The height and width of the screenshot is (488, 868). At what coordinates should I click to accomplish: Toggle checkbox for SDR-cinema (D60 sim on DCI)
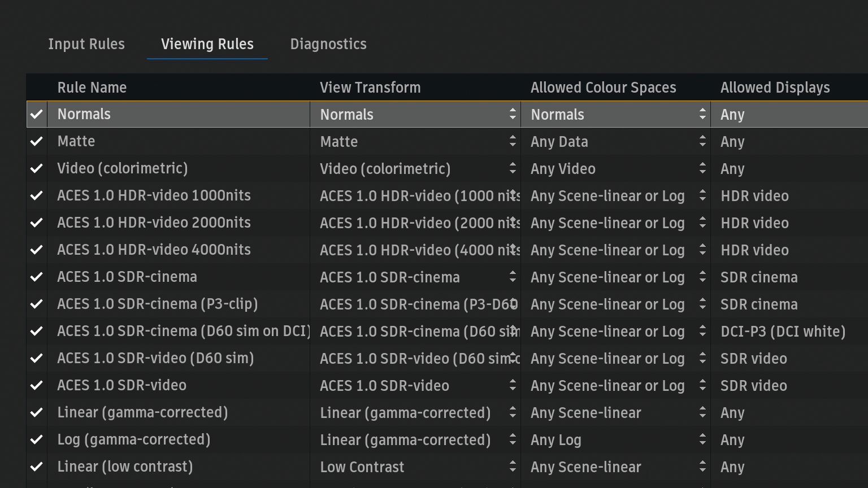pos(37,331)
